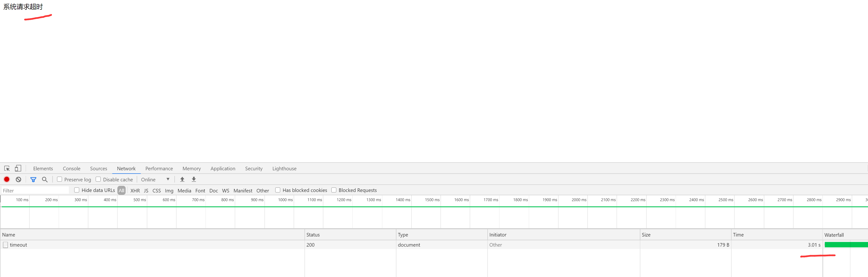Sort by the Time column header
Screen dimensions: 868x277
[x=777, y=235]
